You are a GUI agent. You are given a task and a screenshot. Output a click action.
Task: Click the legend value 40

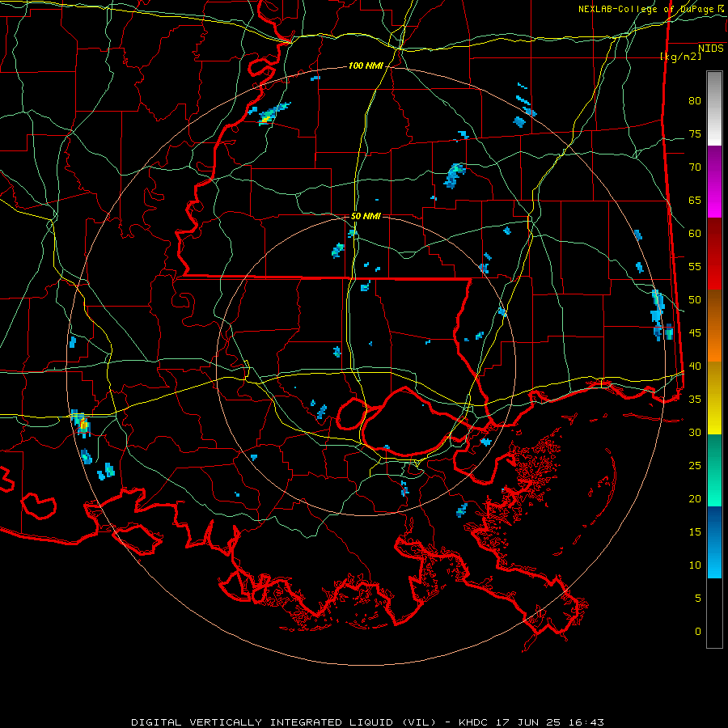click(695, 366)
